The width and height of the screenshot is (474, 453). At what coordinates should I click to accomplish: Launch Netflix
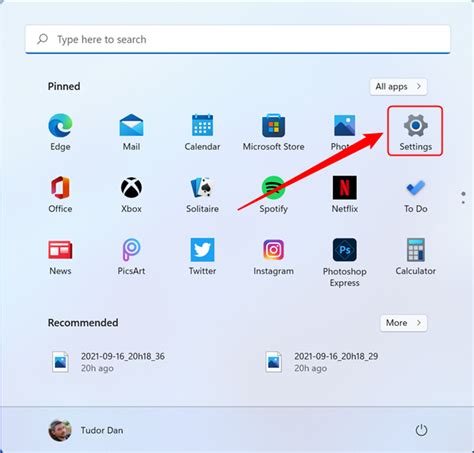pyautogui.click(x=345, y=194)
